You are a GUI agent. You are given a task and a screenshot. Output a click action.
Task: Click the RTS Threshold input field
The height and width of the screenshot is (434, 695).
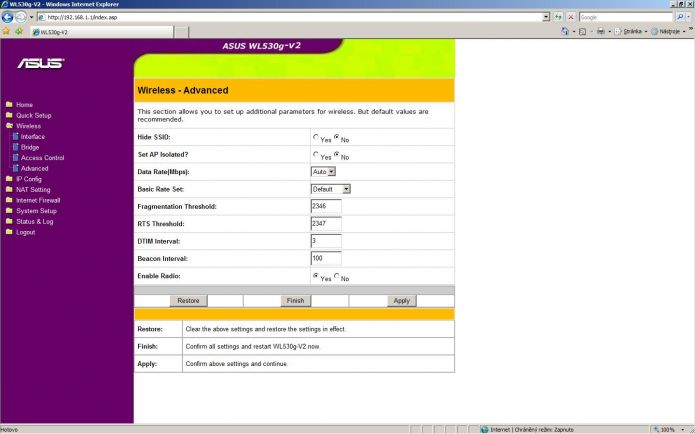tap(326, 224)
